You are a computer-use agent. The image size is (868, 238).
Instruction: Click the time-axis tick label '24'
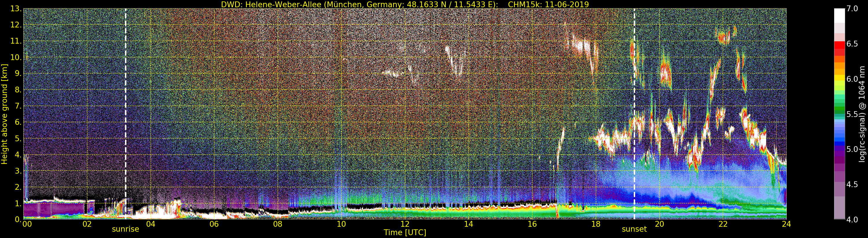tap(786, 224)
